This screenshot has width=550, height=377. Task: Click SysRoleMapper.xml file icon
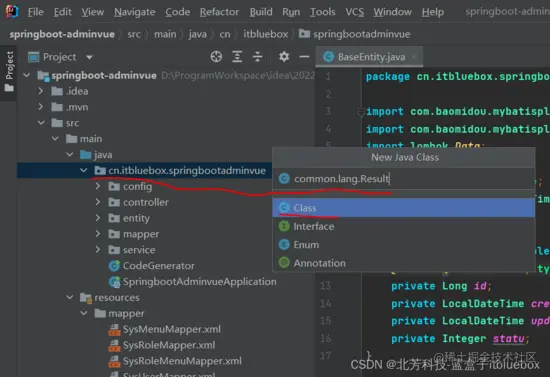114,345
